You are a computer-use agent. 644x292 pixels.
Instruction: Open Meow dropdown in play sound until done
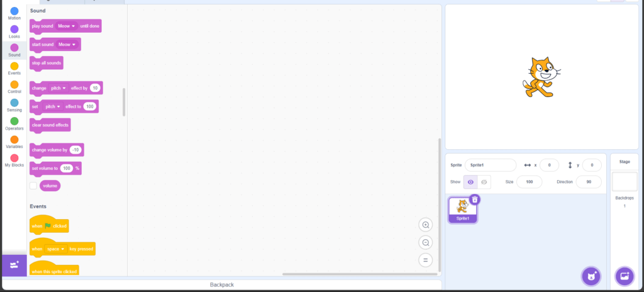[x=67, y=26]
